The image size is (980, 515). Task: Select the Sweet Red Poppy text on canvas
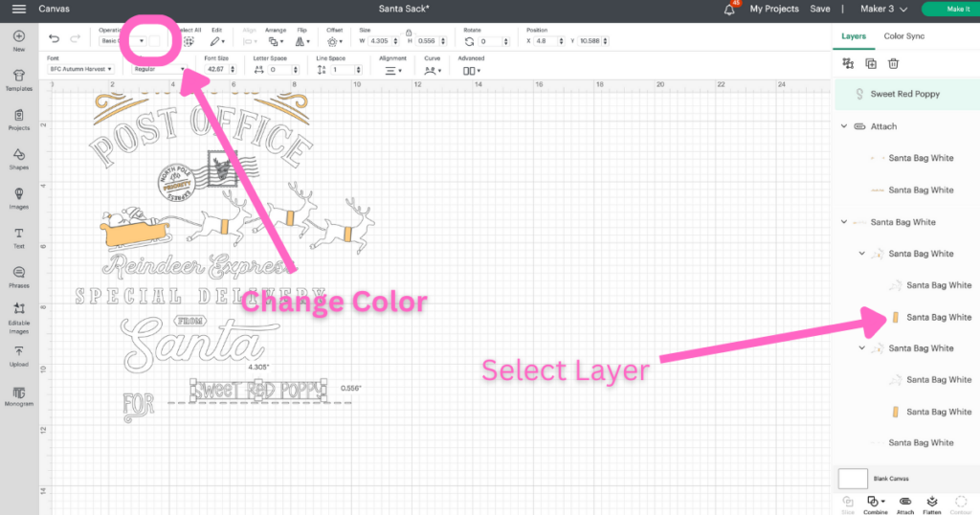click(x=258, y=390)
